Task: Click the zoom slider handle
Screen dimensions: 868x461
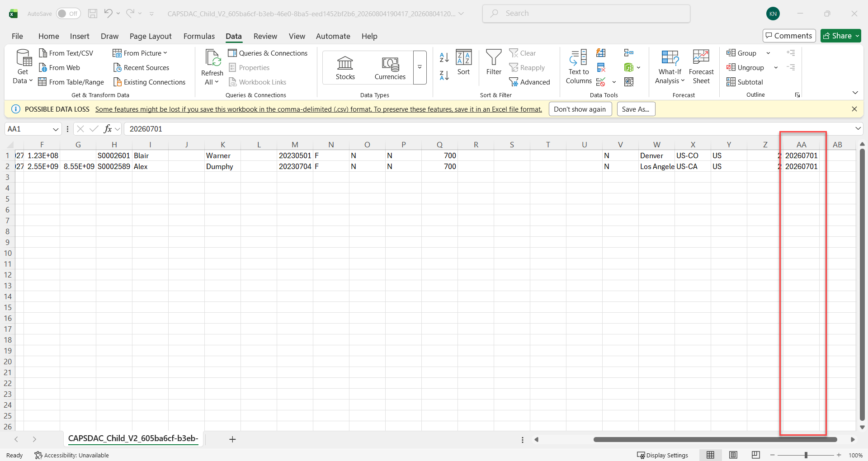Action: point(806,455)
